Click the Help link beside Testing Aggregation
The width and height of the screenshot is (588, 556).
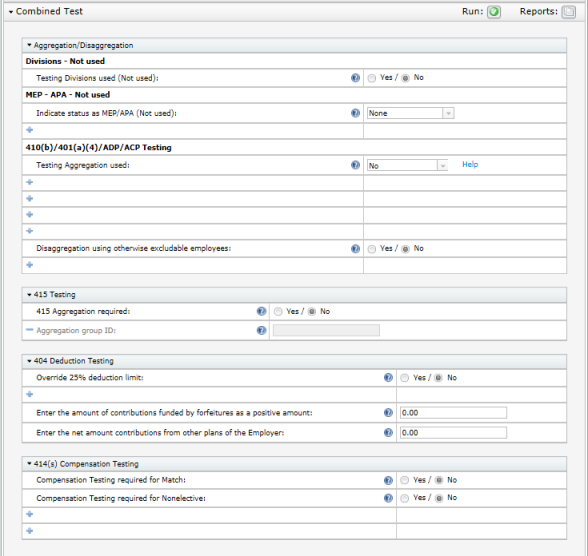470,165
